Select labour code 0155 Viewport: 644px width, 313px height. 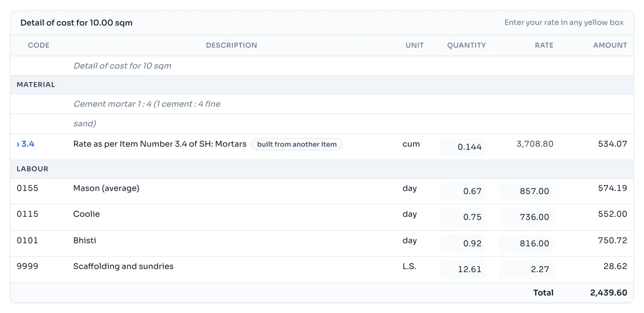(x=27, y=188)
